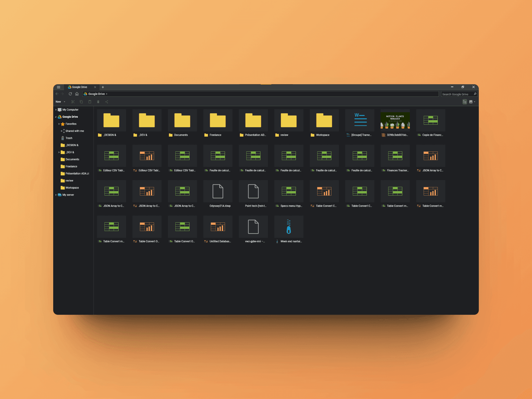Viewport: 532px width, 399px height.
Task: Collapse the Google Drive tree node
Action: click(x=56, y=117)
